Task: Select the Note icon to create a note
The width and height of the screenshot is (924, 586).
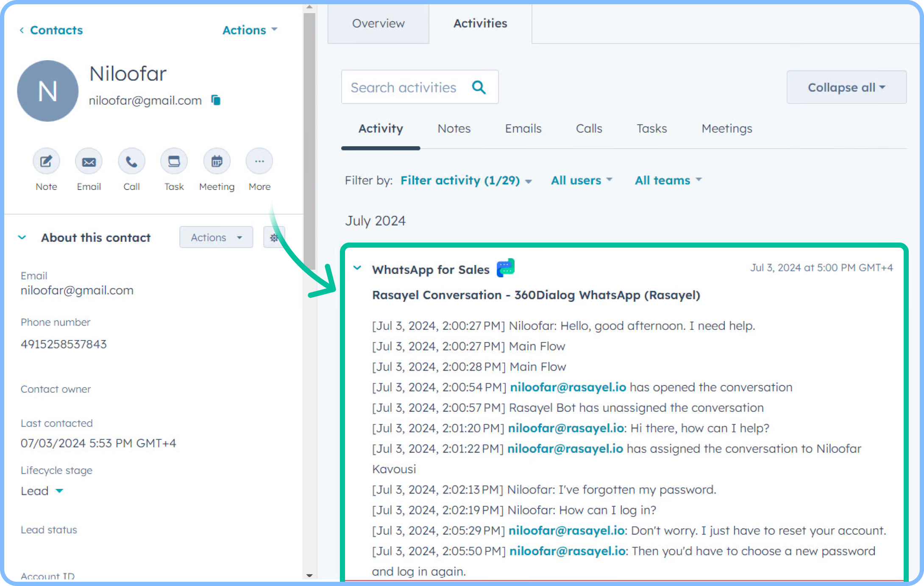Action: (x=46, y=161)
